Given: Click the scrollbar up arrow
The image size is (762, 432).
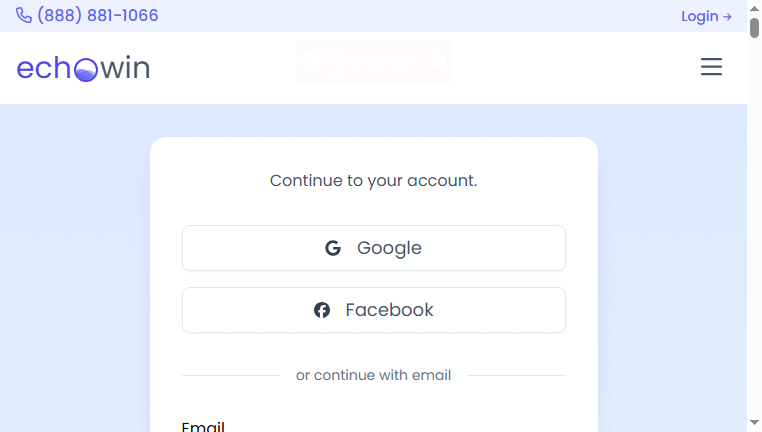Looking at the screenshot, I should point(754,8).
